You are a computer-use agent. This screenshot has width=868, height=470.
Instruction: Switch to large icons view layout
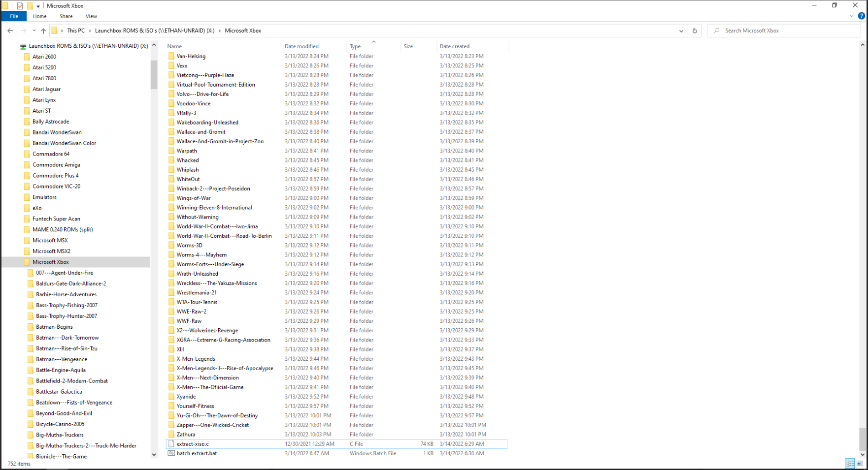(860, 463)
